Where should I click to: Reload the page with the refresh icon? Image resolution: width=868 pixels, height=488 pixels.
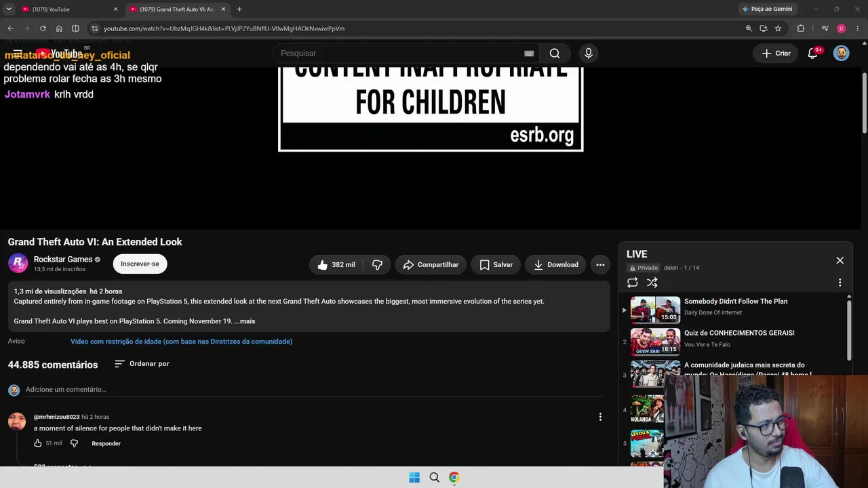tap(43, 28)
